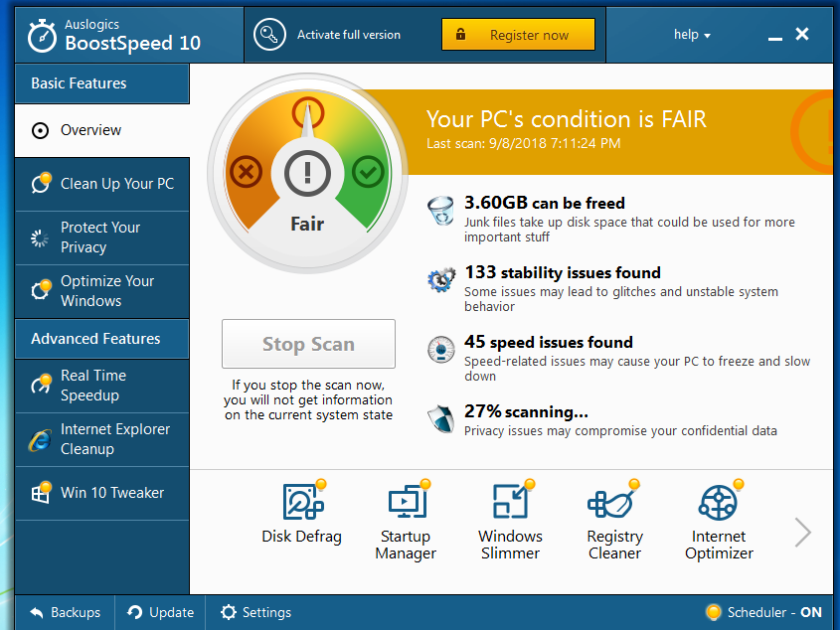
Task: Open the Registry Cleaner icon
Action: pyautogui.click(x=614, y=502)
